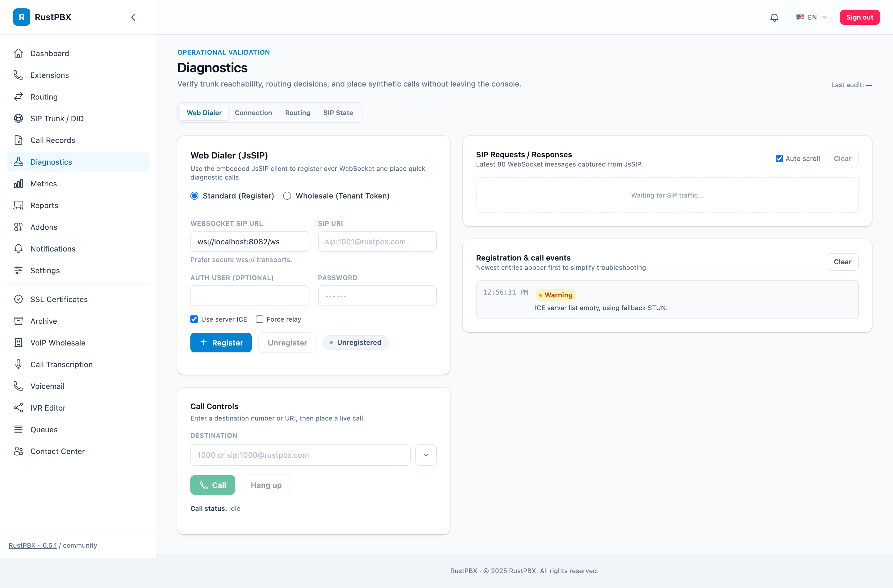Click the Routing arrows icon
The height and width of the screenshot is (588, 893).
click(x=18, y=97)
